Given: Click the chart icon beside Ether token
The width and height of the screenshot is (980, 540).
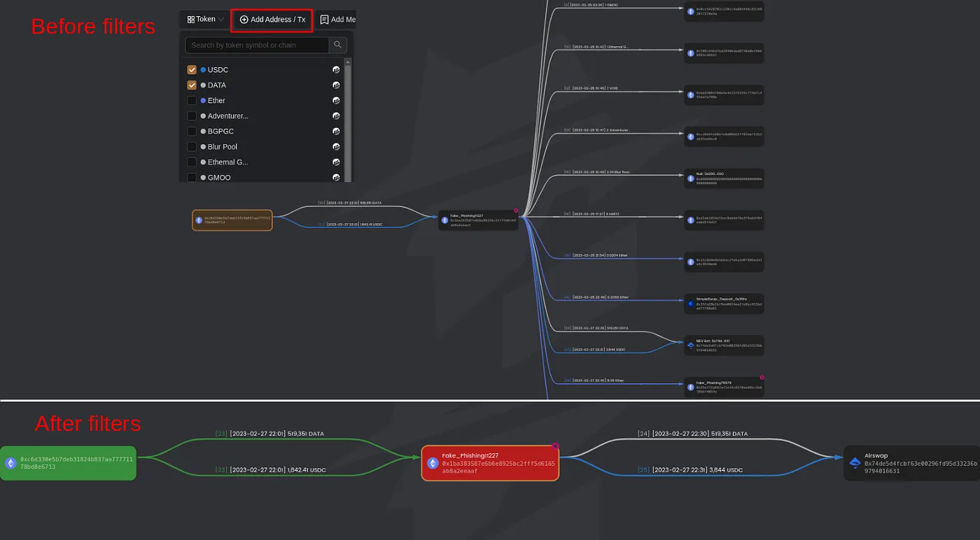Looking at the screenshot, I should click(336, 100).
